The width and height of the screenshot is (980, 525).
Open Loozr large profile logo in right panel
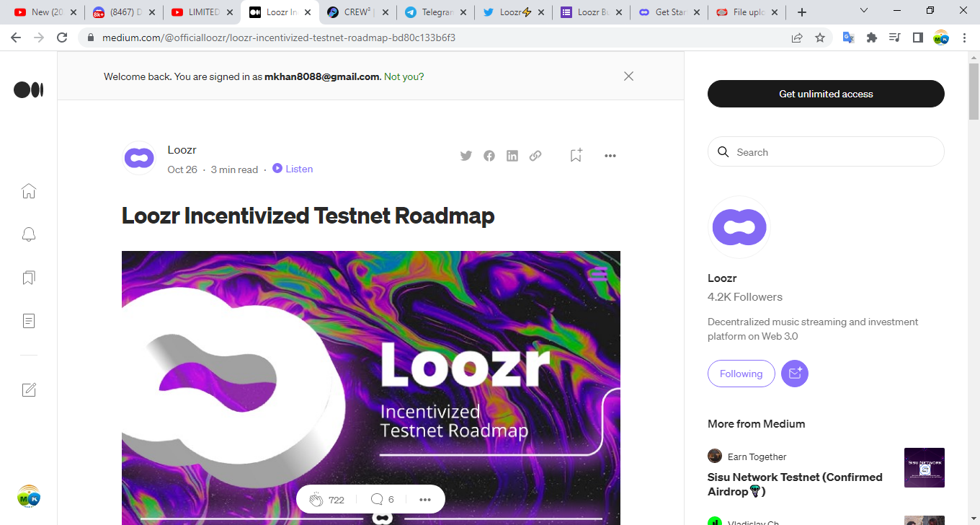[739, 227]
